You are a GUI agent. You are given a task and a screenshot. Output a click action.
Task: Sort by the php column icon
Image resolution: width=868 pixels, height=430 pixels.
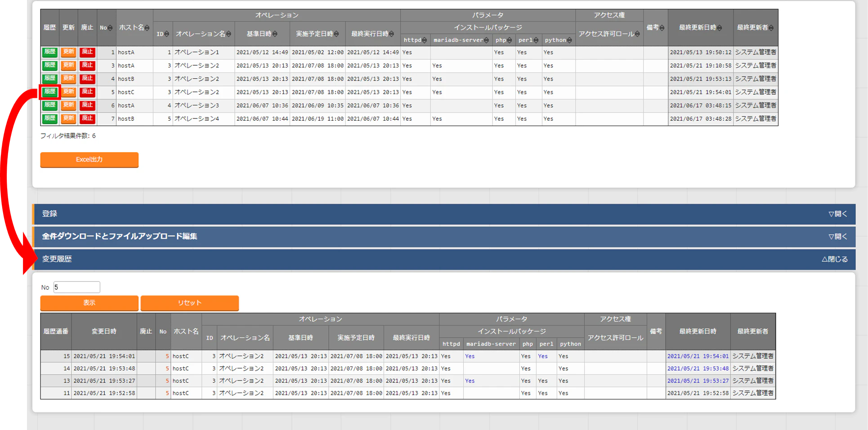pos(510,41)
